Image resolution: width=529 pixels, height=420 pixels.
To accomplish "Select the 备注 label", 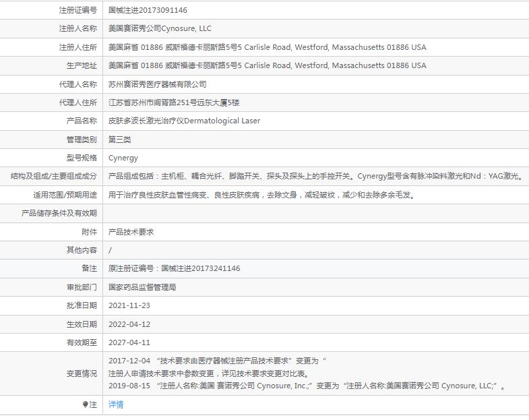I will pos(89,268).
